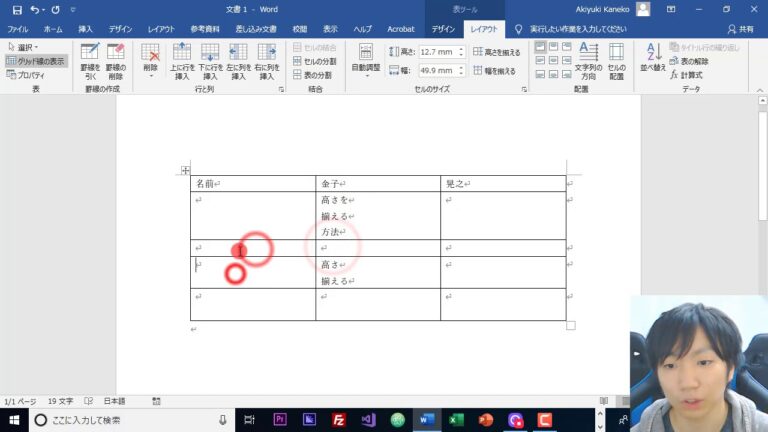The image size is (768, 432).
Task: Increase row height with up stepper
Action: (x=461, y=48)
